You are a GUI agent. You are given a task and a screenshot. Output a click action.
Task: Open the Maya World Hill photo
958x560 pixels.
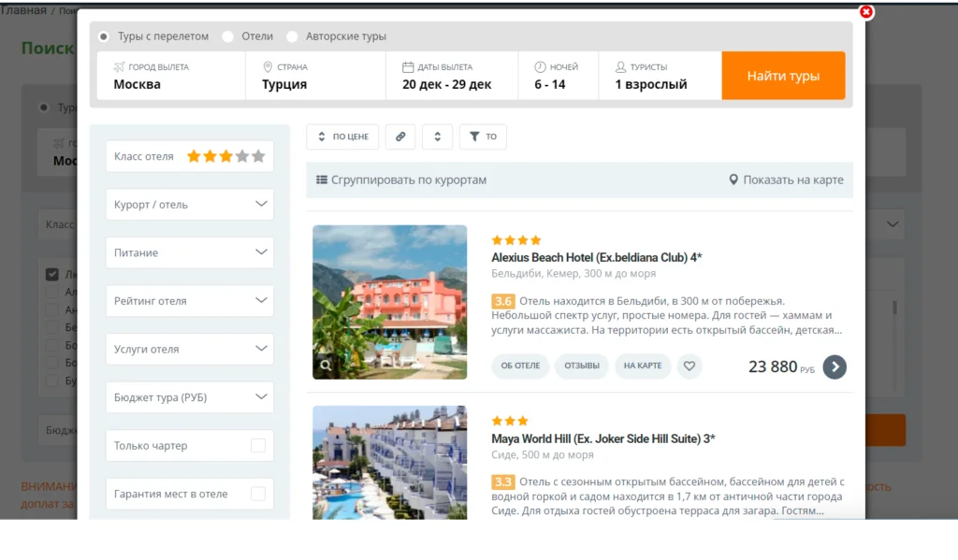(x=390, y=463)
